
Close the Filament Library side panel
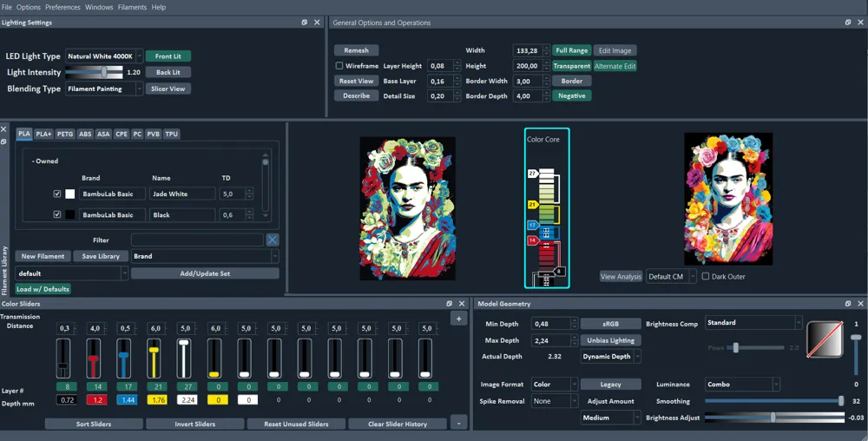(x=3, y=129)
